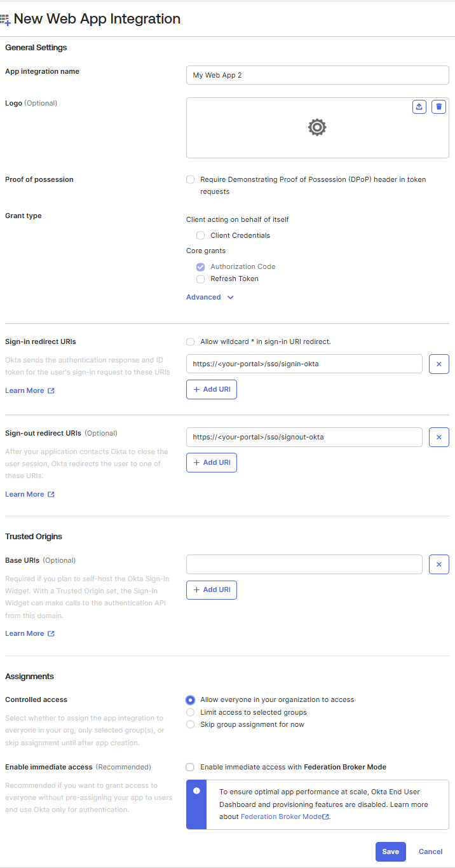455x868 pixels.
Task: Click the gear logo placeholder
Action: [317, 128]
